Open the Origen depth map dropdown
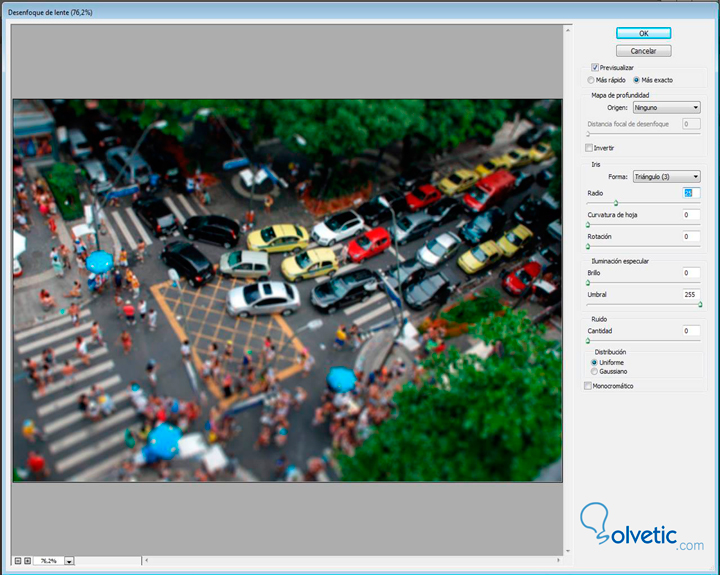The height and width of the screenshot is (575, 720). [666, 107]
